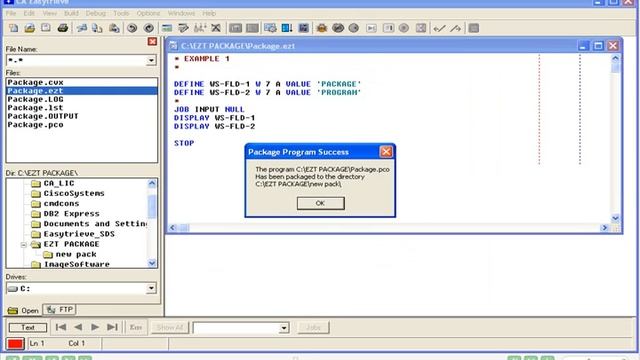This screenshot has width=640, height=360.
Task: Open the bottom toolbar combo box dropdown
Action: tap(284, 328)
